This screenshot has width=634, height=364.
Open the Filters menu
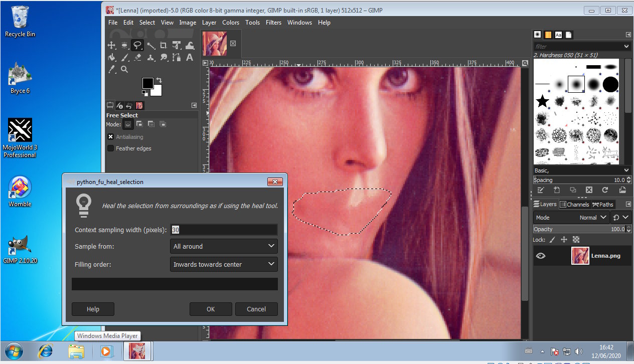click(273, 23)
